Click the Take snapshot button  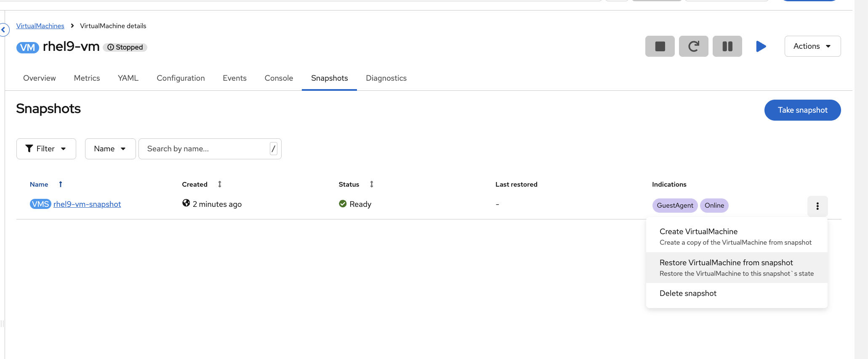(x=802, y=110)
